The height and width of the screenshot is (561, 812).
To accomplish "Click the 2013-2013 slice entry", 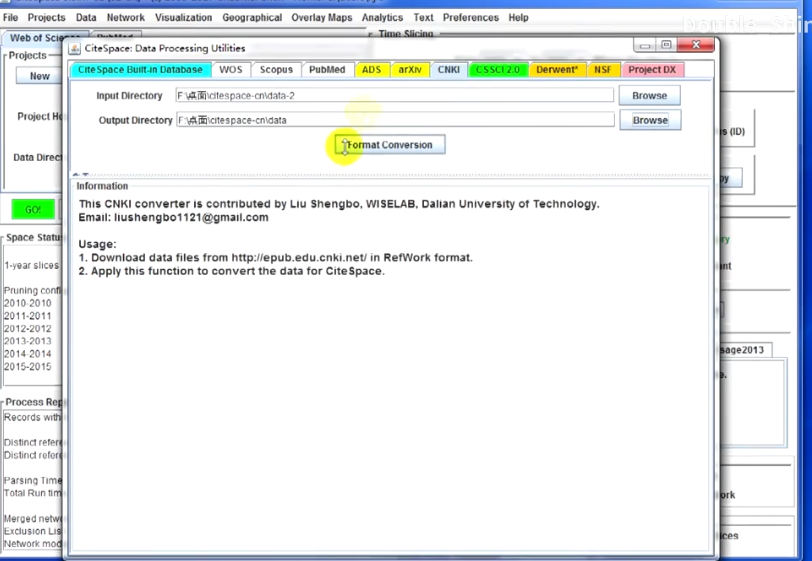I will click(x=28, y=341).
